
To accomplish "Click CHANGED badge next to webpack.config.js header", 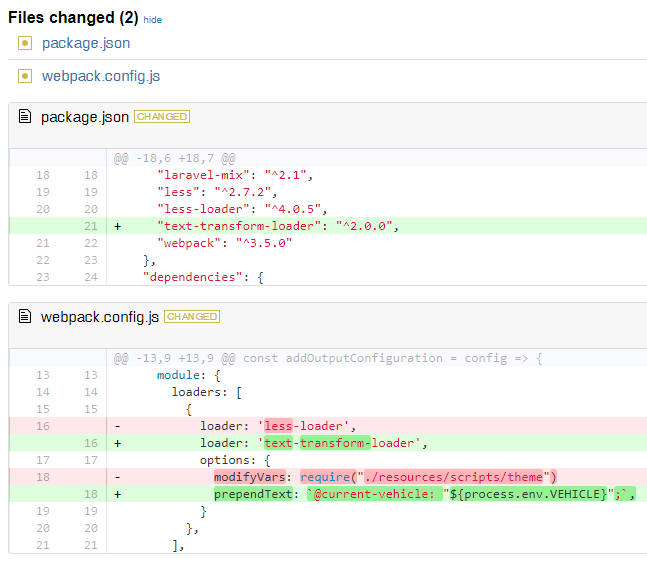I will (192, 317).
